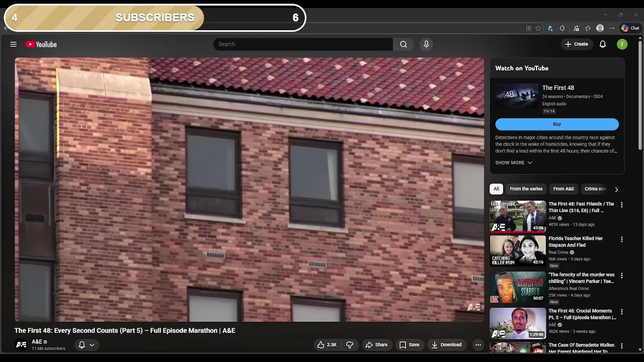Open Copilot Chat in browser toolbar

[630, 28]
